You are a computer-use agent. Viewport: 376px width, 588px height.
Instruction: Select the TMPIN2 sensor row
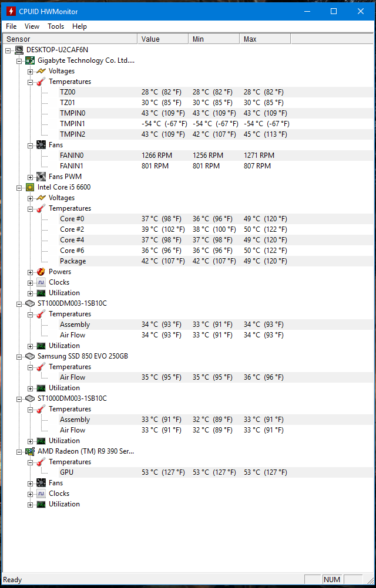coord(216,134)
